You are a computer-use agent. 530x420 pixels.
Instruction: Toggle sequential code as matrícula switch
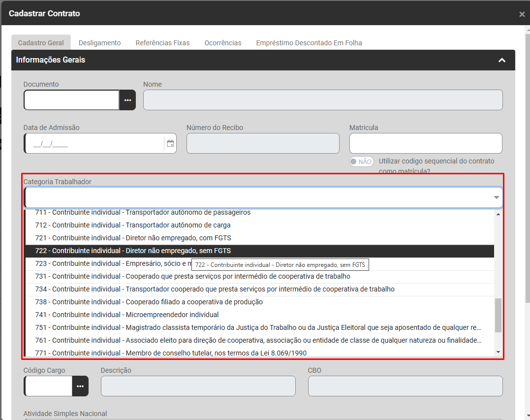pos(361,162)
